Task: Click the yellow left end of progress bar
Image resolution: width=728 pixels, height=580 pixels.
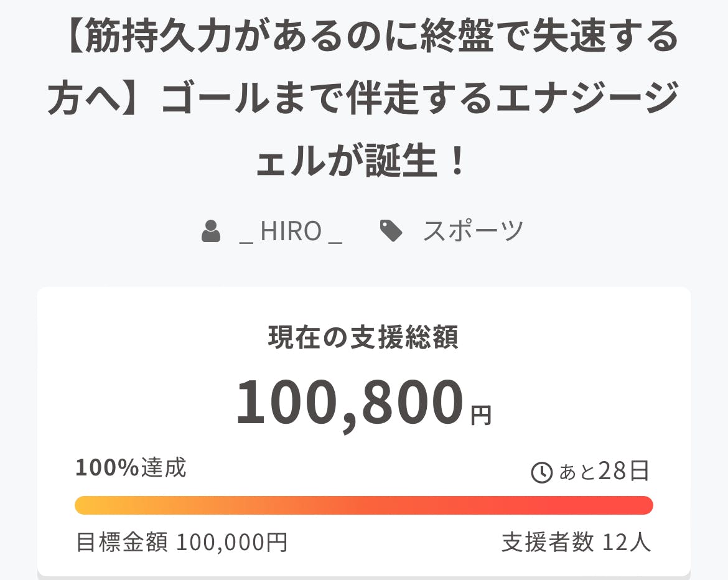Action: pos(87,505)
